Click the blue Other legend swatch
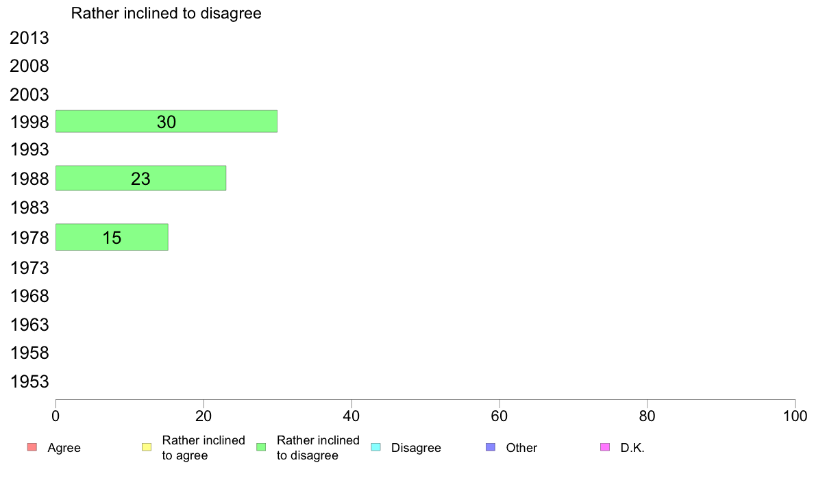814x504 pixels. pyautogui.click(x=490, y=448)
